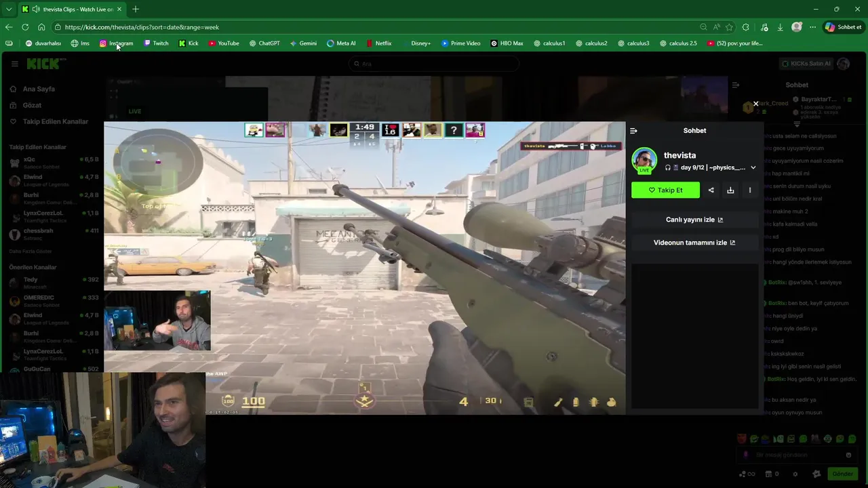
Task: Open the HBO Max bookmark
Action: (507, 43)
